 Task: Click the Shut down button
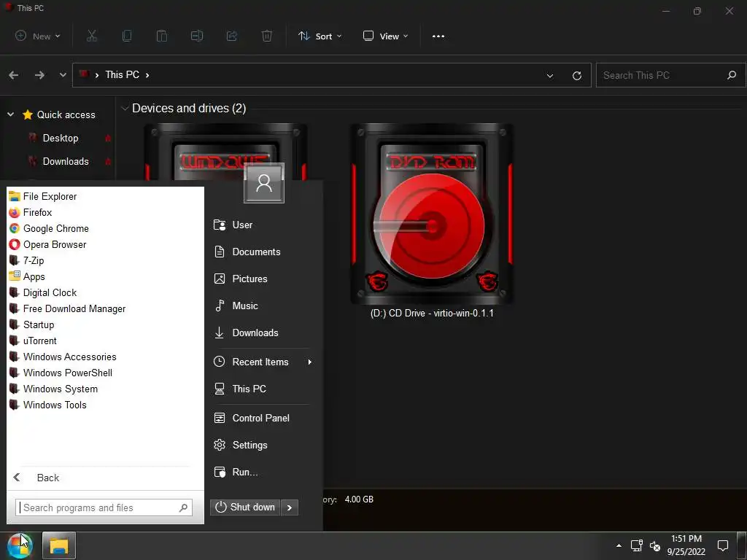[x=245, y=507]
